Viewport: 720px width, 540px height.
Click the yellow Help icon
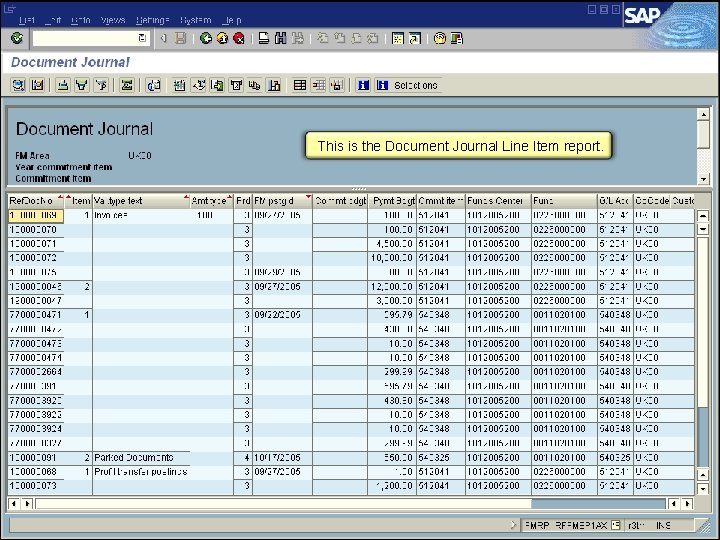coord(439,39)
